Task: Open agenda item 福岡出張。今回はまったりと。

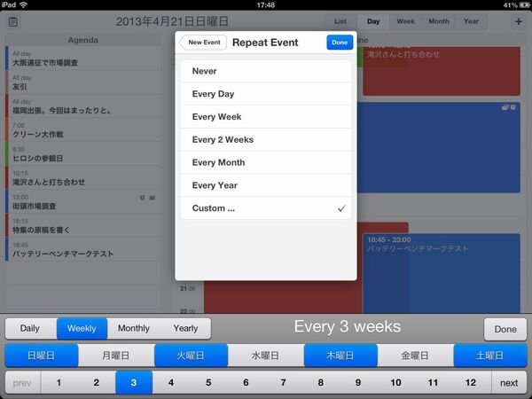Action: point(83,106)
